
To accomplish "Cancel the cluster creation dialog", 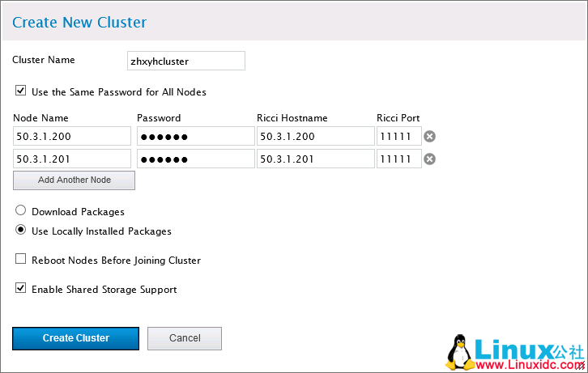I will click(185, 338).
